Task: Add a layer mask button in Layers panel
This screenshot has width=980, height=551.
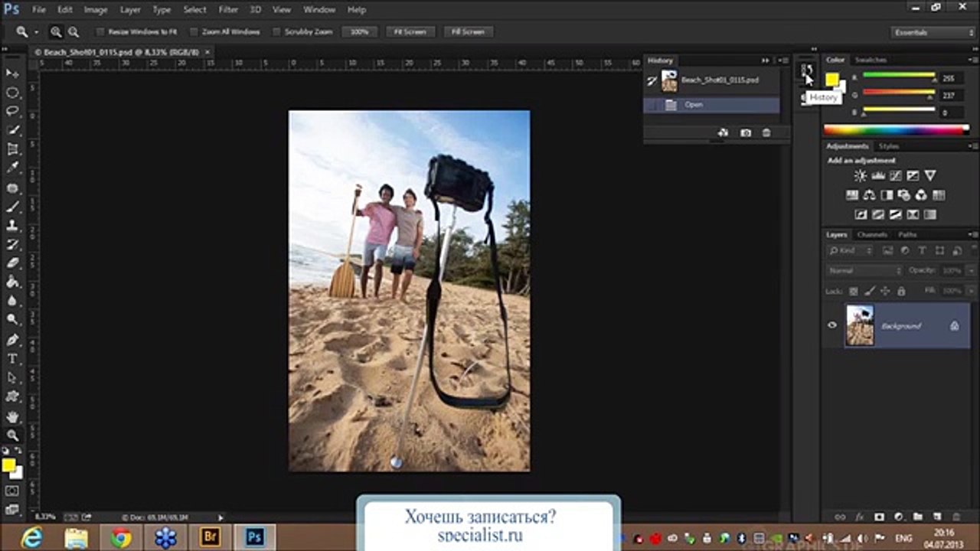Action: pos(879,517)
